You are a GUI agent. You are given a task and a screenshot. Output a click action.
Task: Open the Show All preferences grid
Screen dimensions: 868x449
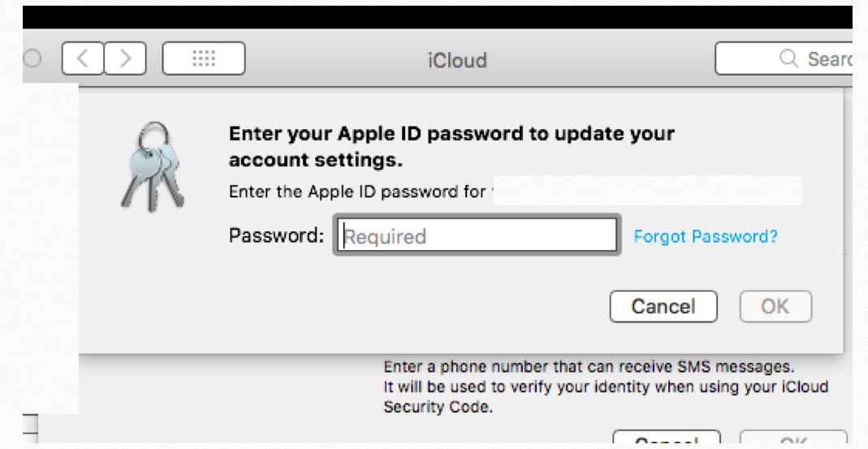point(203,59)
